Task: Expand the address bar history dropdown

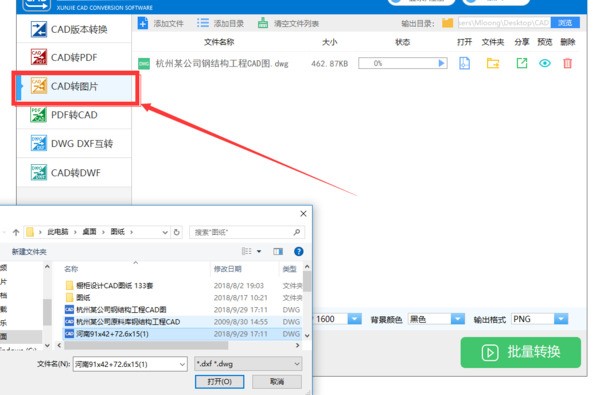Action: pyautogui.click(x=165, y=232)
